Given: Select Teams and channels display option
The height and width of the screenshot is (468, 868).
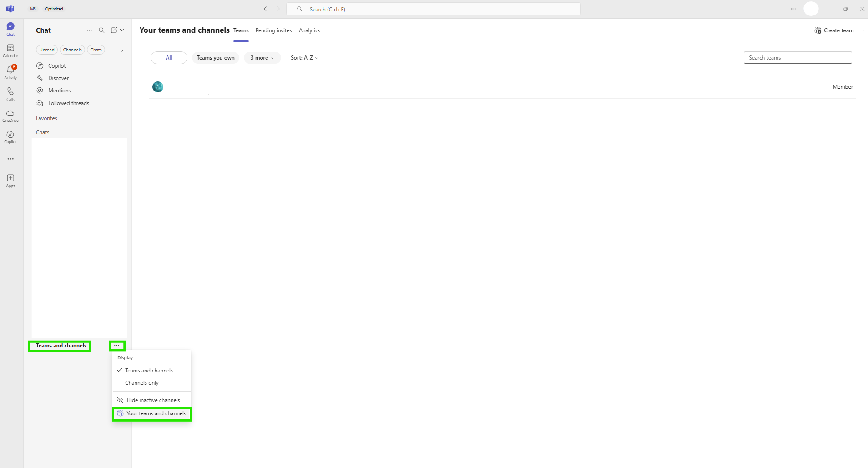Looking at the screenshot, I should click(151, 371).
